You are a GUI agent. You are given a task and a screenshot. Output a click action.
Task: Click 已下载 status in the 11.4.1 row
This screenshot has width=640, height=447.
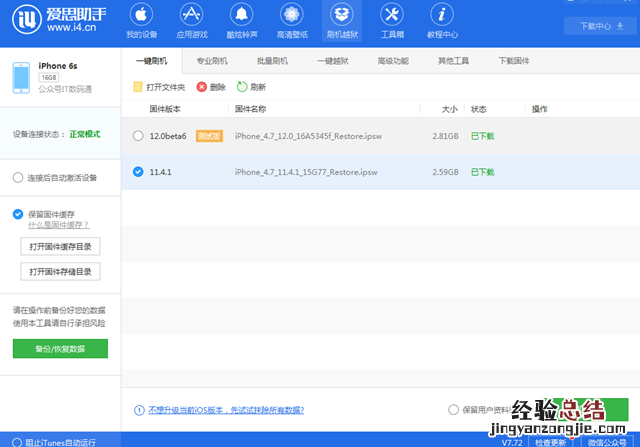tap(482, 172)
